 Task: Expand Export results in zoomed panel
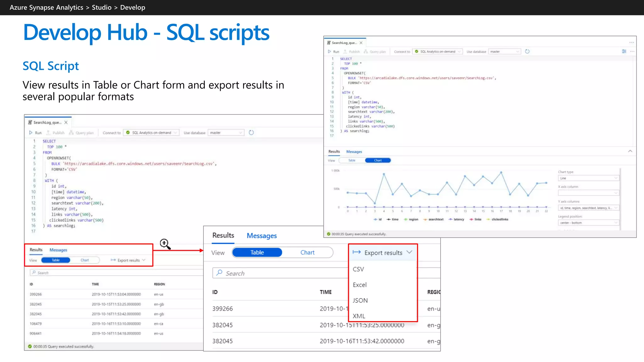[x=382, y=253]
